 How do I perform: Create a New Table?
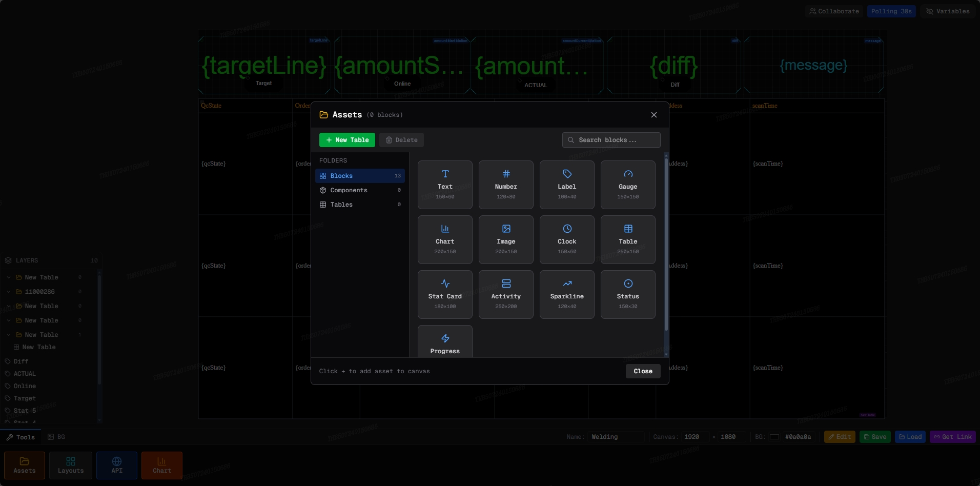(347, 140)
